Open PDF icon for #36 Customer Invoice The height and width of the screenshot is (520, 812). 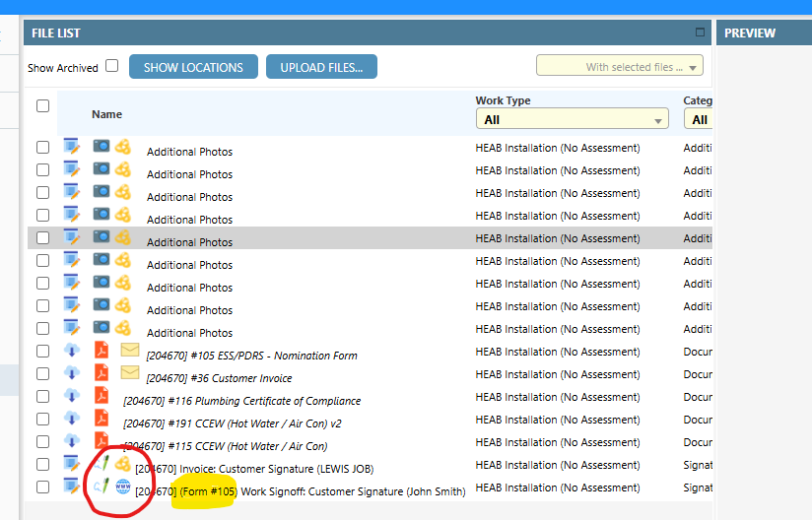click(x=101, y=373)
